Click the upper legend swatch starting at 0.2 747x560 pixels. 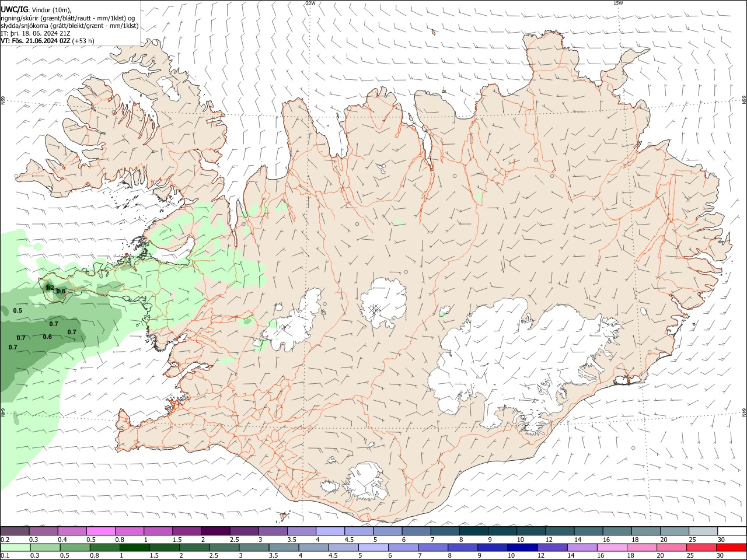click(15, 531)
